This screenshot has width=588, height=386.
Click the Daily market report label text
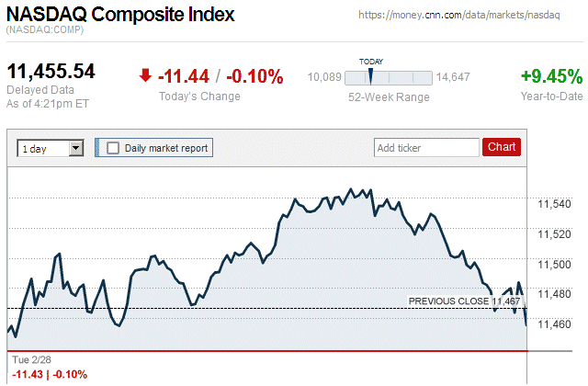[x=166, y=147]
